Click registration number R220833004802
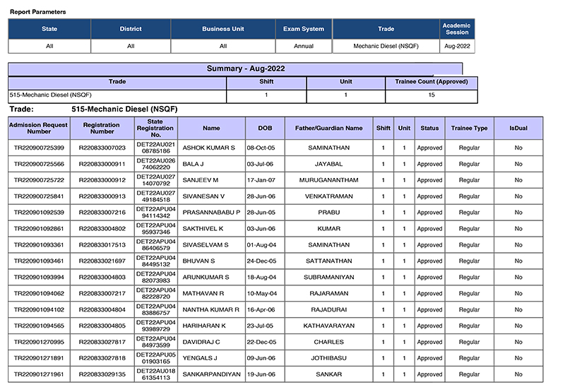Viewport: 565px width, 392px height. tap(102, 229)
